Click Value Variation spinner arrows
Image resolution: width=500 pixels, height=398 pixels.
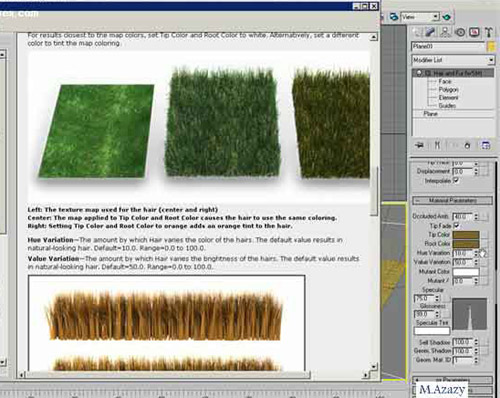(476, 262)
